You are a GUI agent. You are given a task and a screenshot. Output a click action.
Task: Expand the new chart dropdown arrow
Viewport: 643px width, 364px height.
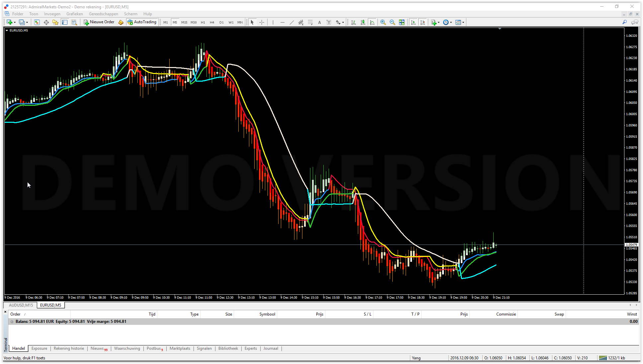[x=15, y=22]
